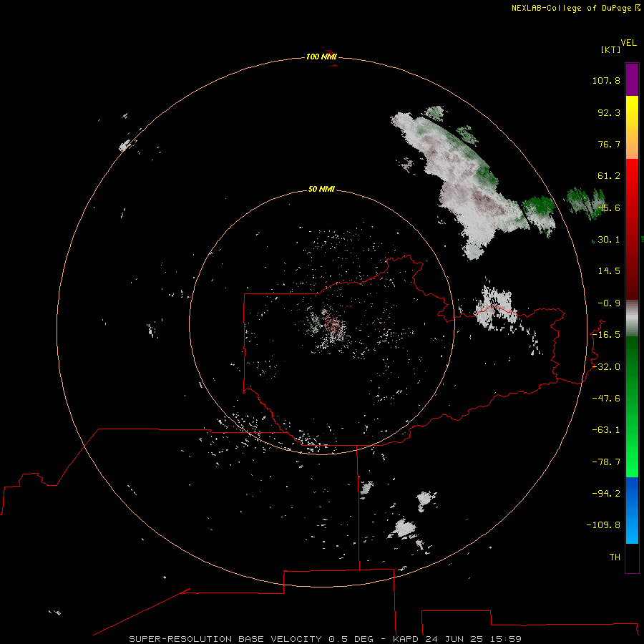Click the 50 NMI range ring label
This screenshot has width=644, height=644.
[321, 189]
